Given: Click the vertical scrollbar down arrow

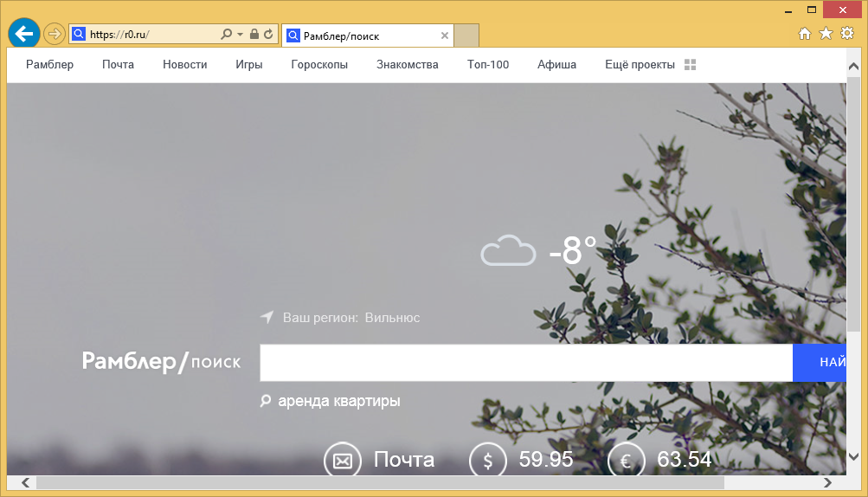Looking at the screenshot, I should point(853,456).
